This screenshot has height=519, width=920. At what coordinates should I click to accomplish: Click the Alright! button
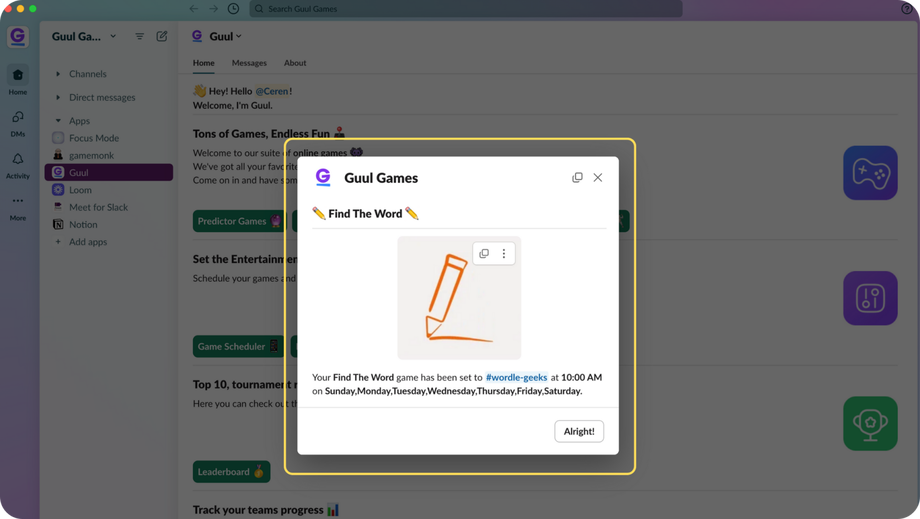tap(579, 431)
